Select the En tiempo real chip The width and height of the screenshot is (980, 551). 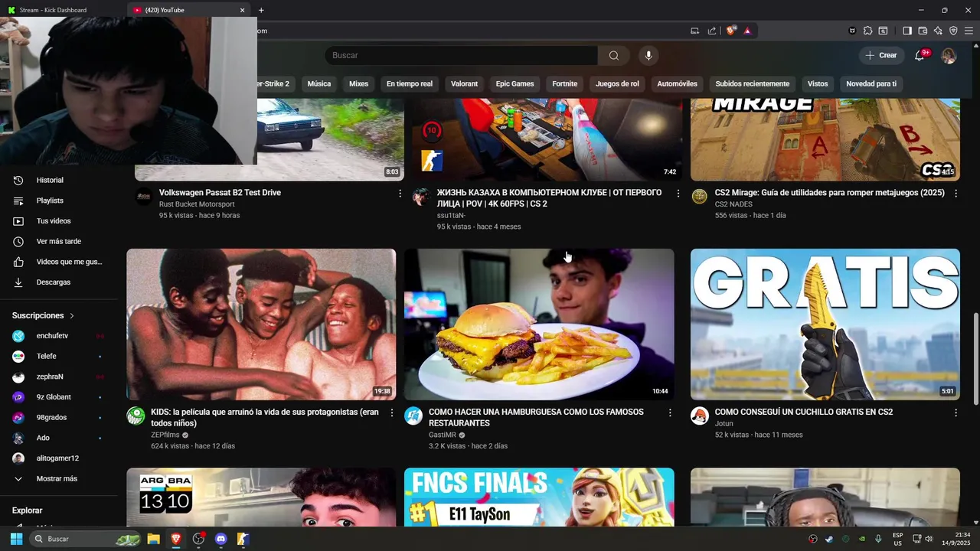pyautogui.click(x=410, y=83)
